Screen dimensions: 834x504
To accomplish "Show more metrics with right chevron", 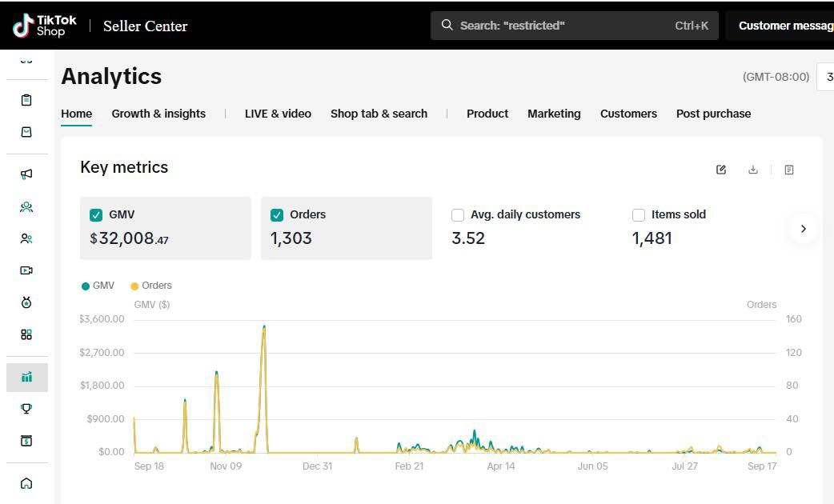I will [804, 229].
